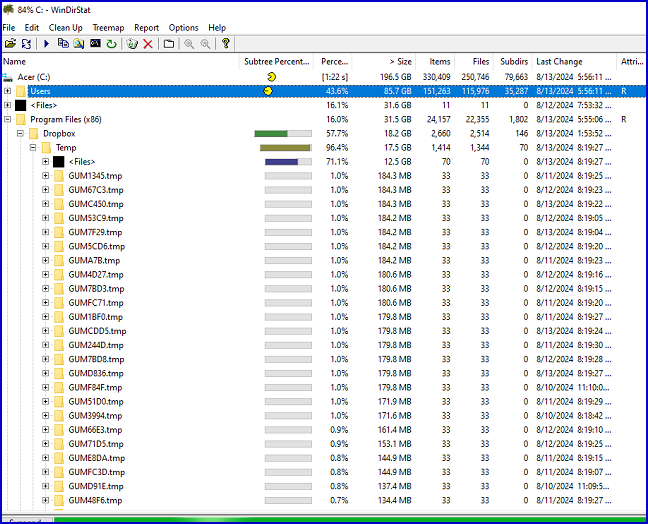
Task: Click the green Refresh Selected icon
Action: (111, 44)
